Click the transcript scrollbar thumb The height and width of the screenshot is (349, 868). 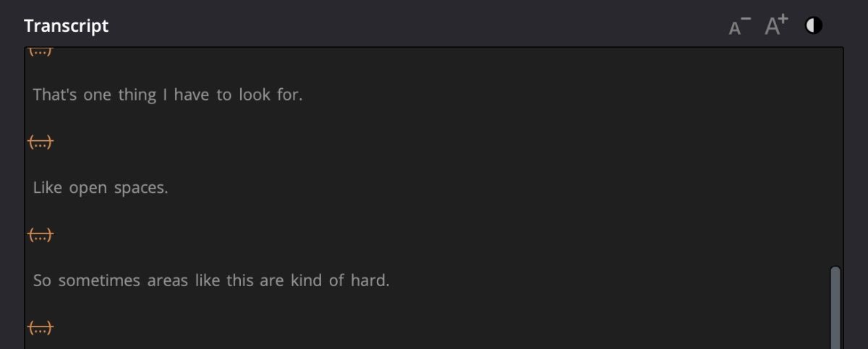835,307
